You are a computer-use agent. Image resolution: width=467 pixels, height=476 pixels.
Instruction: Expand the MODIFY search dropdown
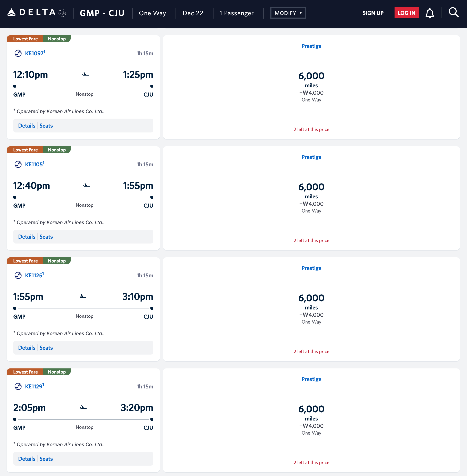(x=288, y=13)
